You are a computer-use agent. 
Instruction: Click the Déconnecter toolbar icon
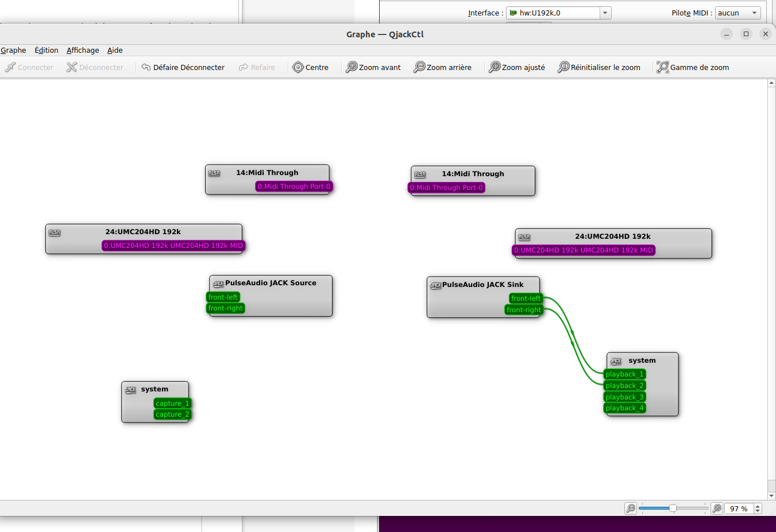pos(71,67)
